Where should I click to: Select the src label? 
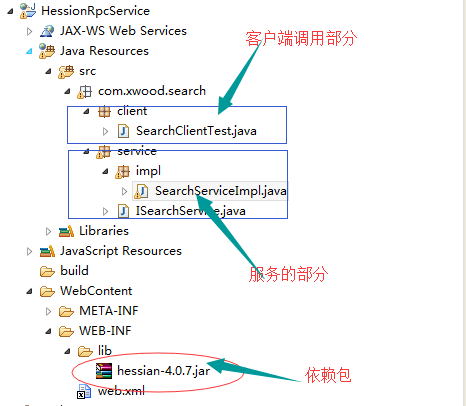[x=87, y=71]
